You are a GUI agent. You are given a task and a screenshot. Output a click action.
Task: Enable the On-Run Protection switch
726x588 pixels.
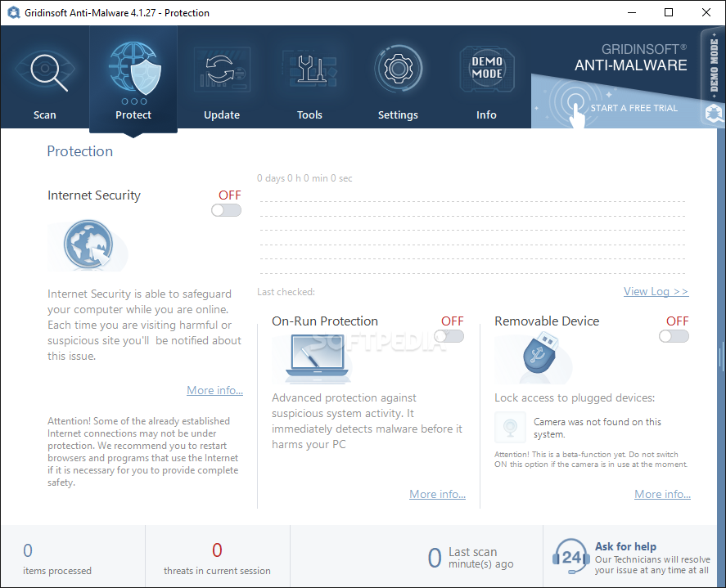coord(449,336)
